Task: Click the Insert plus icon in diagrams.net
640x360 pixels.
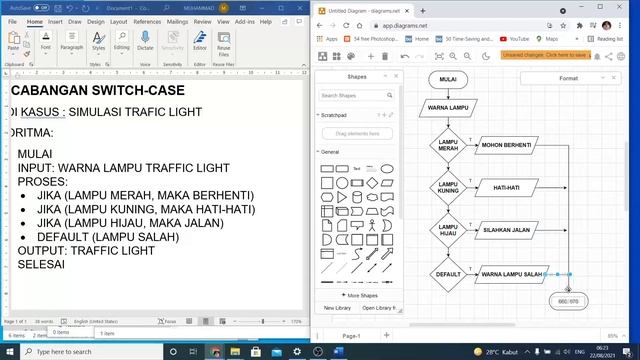Action: [371, 56]
